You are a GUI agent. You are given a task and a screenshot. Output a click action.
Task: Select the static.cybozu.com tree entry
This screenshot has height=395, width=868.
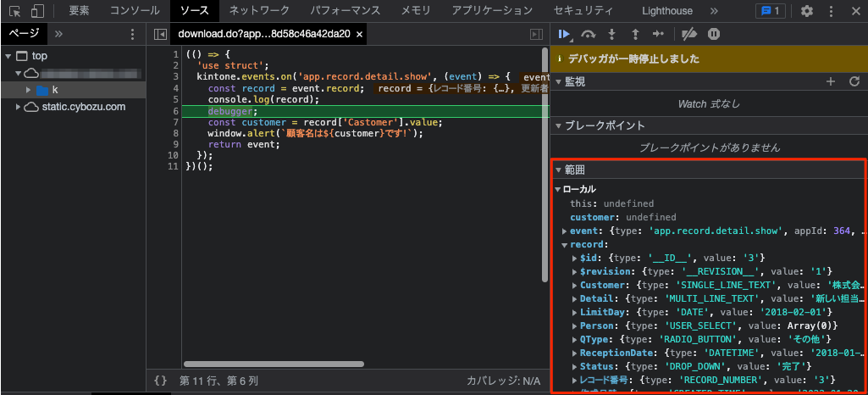(84, 107)
